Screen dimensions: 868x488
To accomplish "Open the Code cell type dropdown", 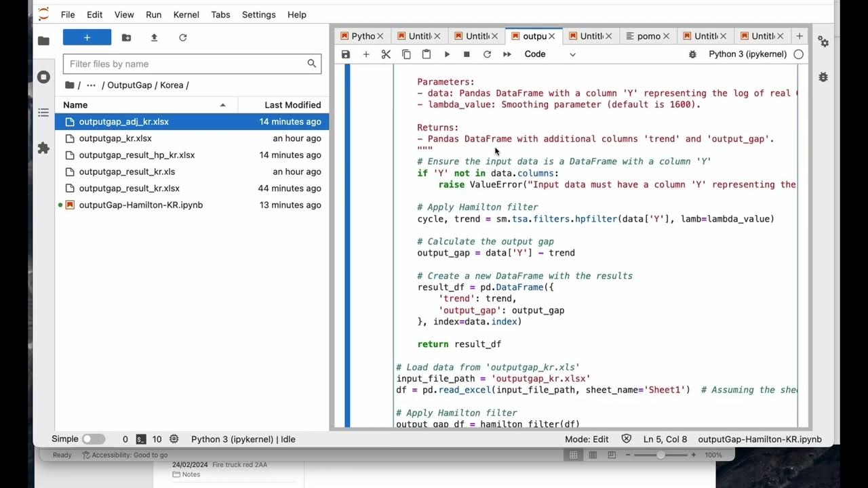I will click(x=550, y=54).
